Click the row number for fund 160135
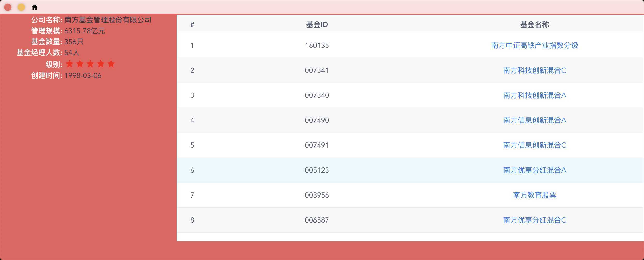Screen dimensions: 644x260 coord(192,45)
